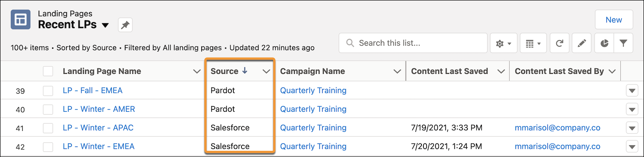Click the New button

click(614, 20)
